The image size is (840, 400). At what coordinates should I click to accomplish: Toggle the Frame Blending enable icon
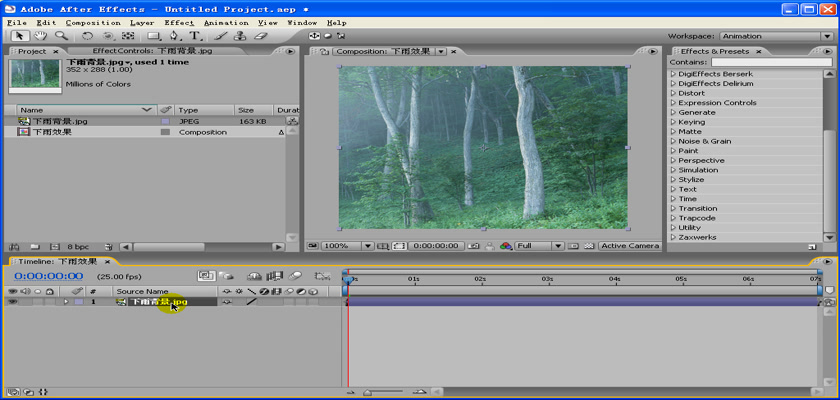pyautogui.click(x=275, y=276)
